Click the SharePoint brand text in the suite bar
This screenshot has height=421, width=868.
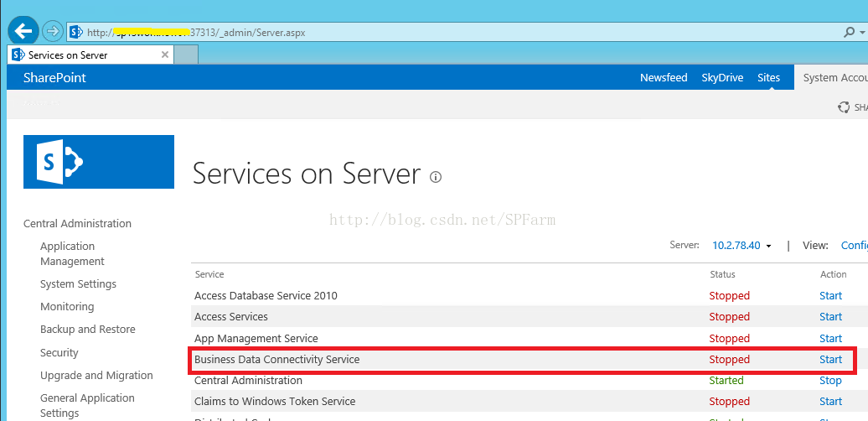[54, 77]
